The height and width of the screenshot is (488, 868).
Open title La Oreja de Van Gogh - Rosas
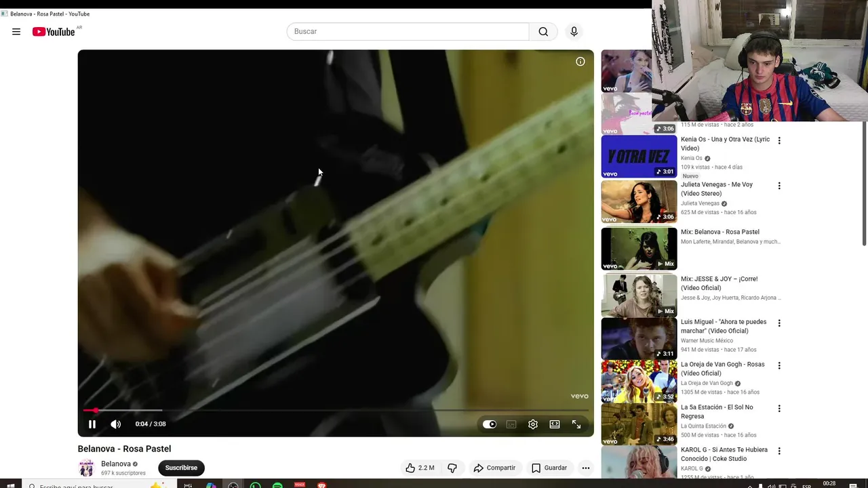[x=722, y=369]
